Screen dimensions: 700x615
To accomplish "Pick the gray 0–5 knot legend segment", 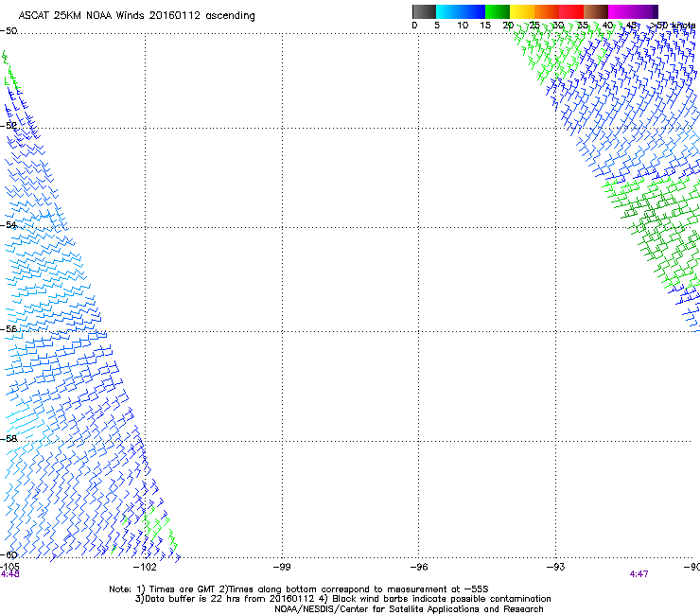I will 424,11.
